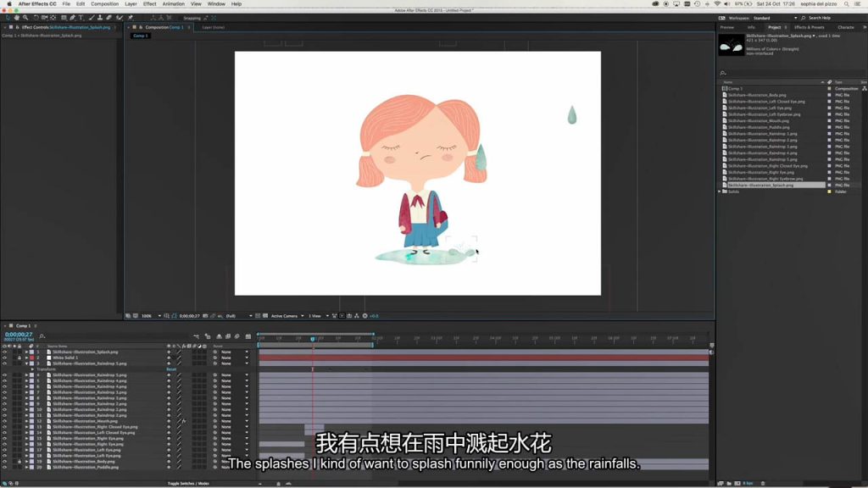Expand the Solids folder in Project panel
Image resolution: width=868 pixels, height=488 pixels.
pos(720,191)
